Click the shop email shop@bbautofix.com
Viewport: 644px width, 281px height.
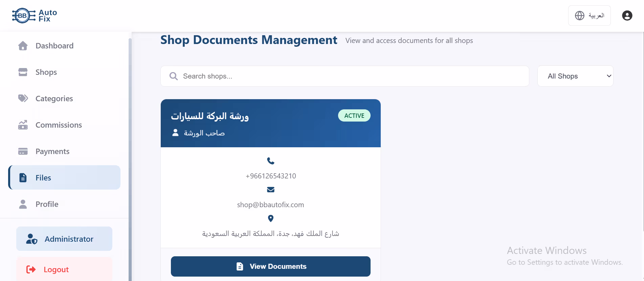pos(271,205)
